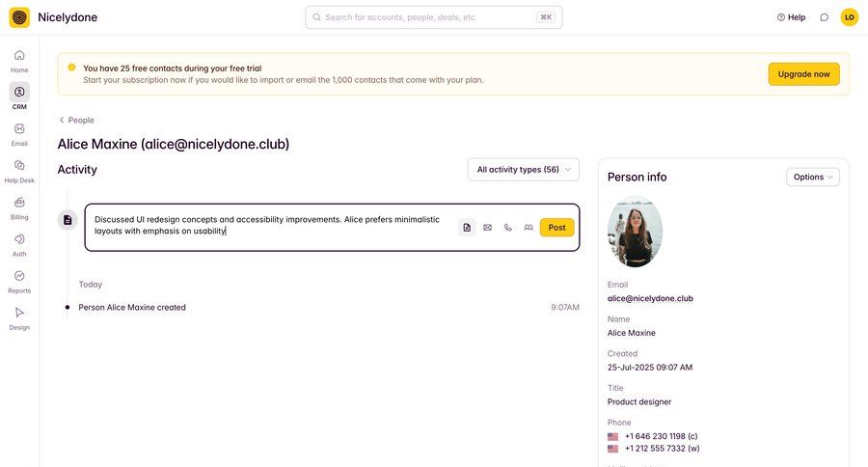868x467 pixels.
Task: Expand the Person info Options dropdown
Action: point(813,177)
